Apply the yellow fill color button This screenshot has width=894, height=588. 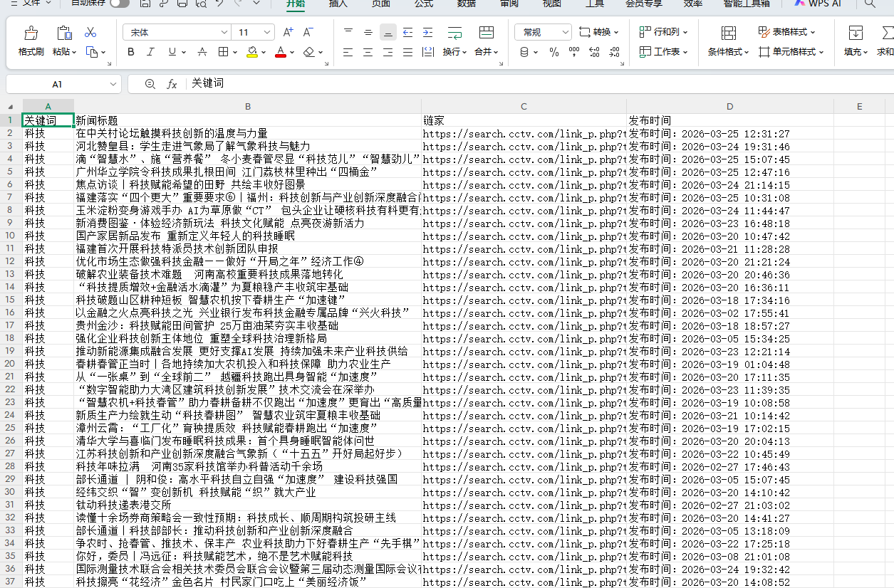click(x=252, y=52)
